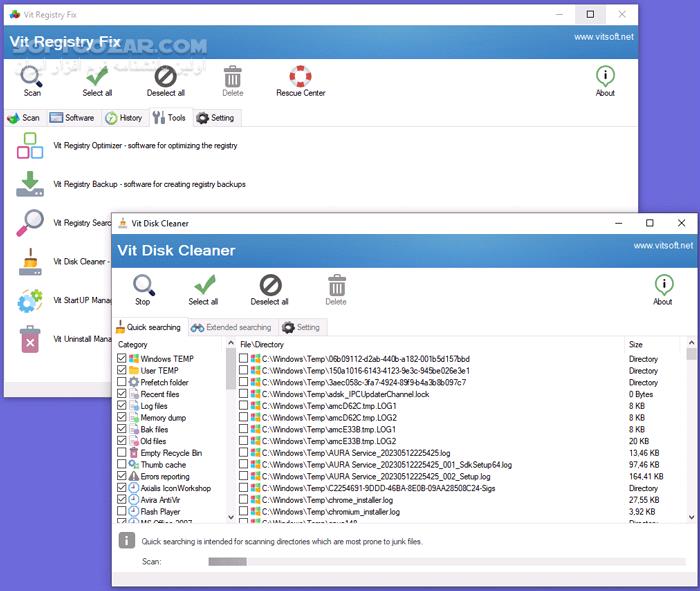Open the Tools tab in Vit Registry Fix
Screen dimensions: 700x591
point(170,118)
